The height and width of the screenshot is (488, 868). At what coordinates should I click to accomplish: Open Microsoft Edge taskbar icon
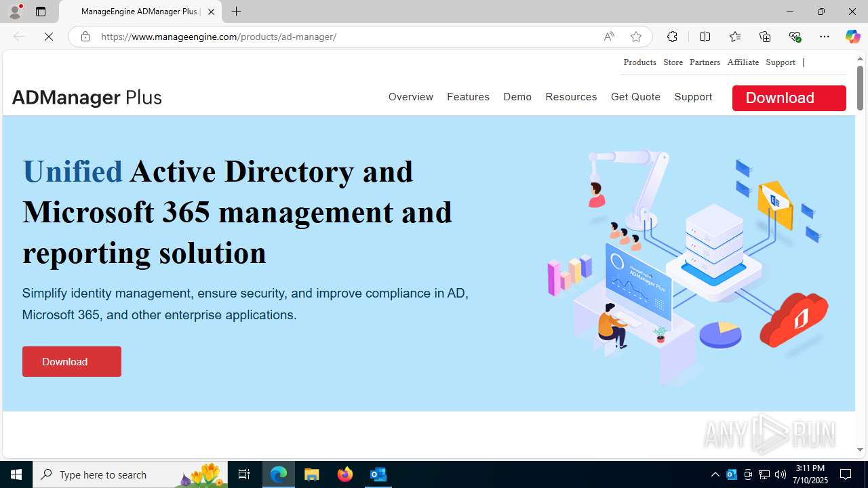coord(279,474)
